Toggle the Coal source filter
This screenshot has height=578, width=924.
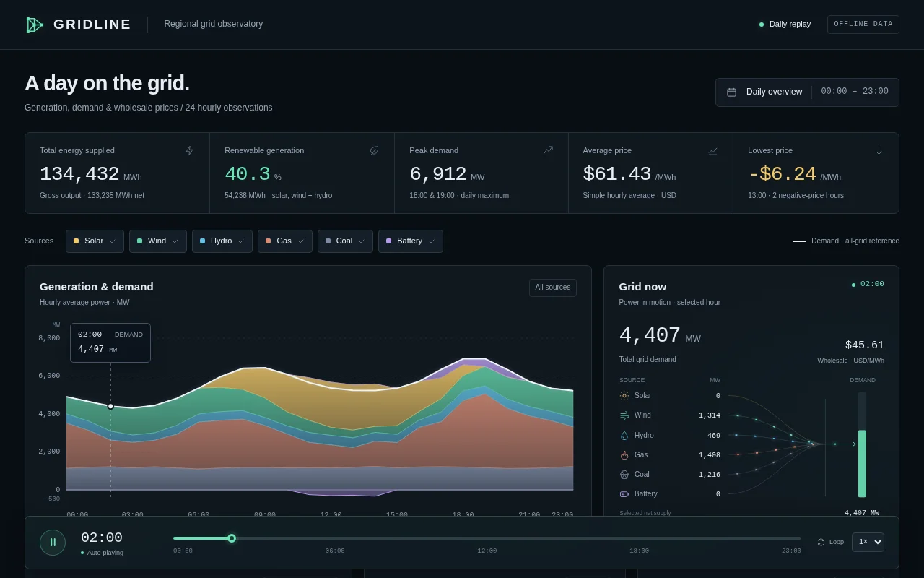pyautogui.click(x=345, y=241)
